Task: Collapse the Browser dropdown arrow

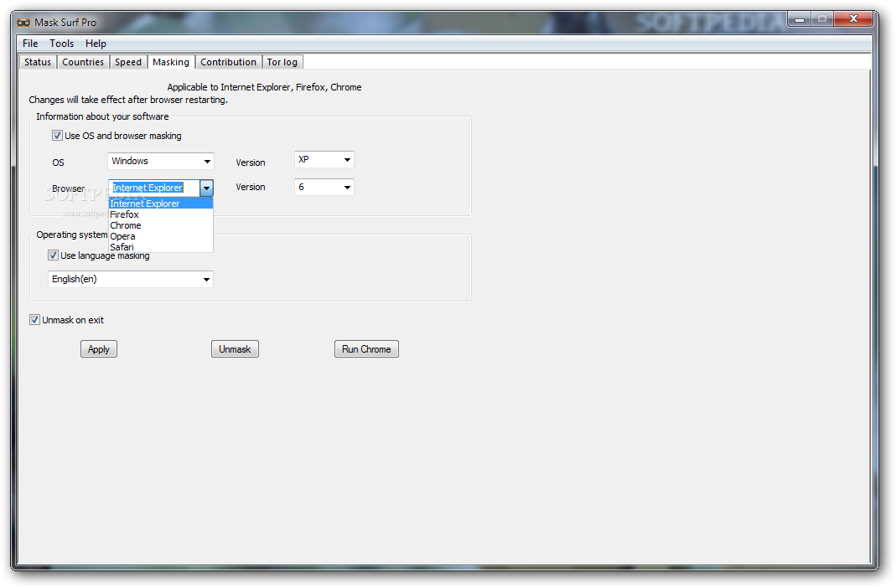Action: [x=206, y=188]
